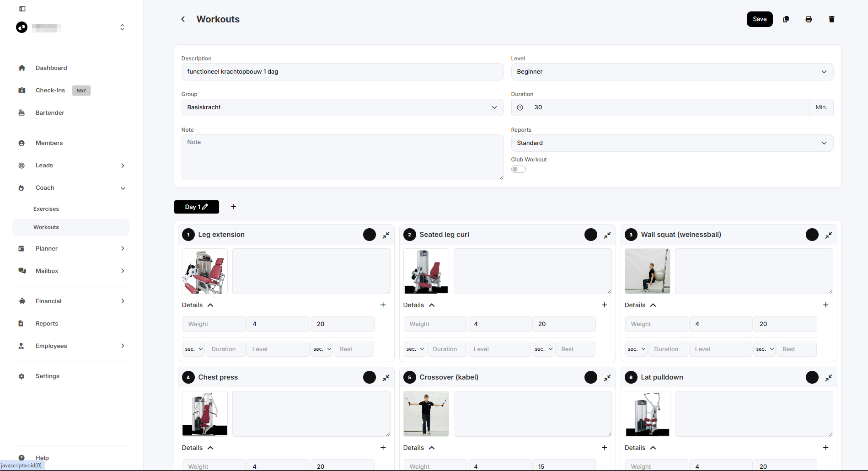Open Exercises under Coach

click(46, 209)
